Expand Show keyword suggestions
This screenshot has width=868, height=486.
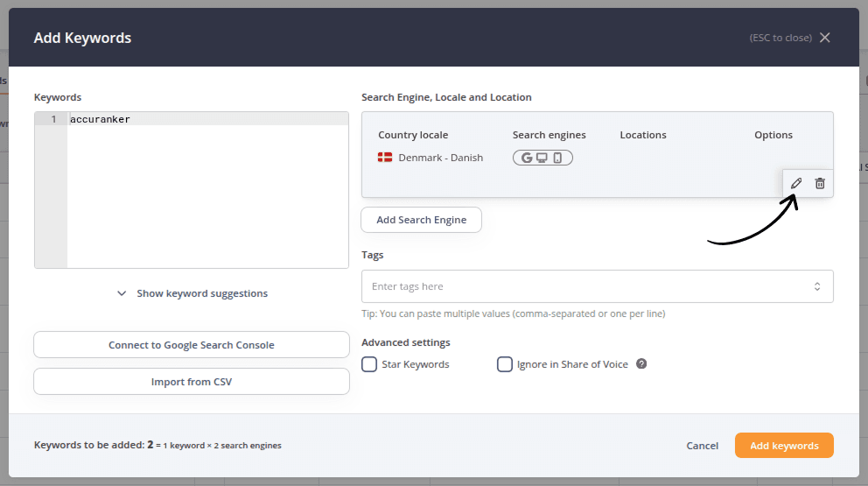coord(192,293)
